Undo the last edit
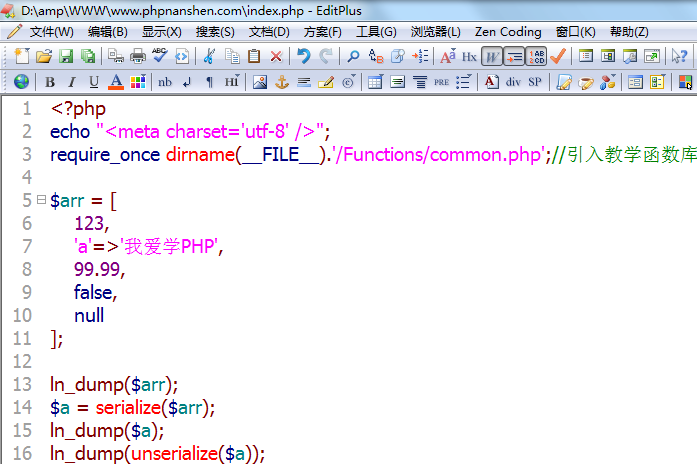This screenshot has width=697, height=464. [x=304, y=56]
